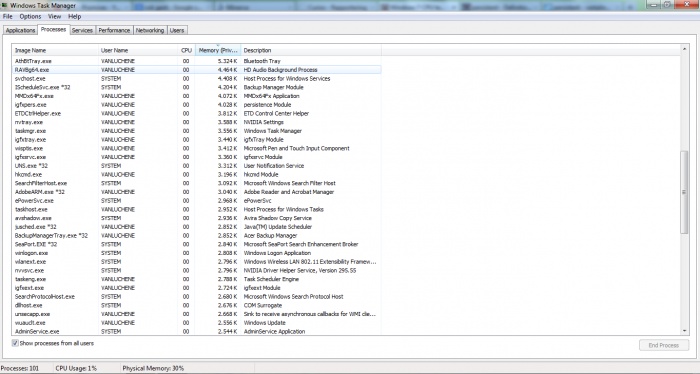
Task: Select the hkcmd.exe process row
Action: pyautogui.click(x=197, y=174)
